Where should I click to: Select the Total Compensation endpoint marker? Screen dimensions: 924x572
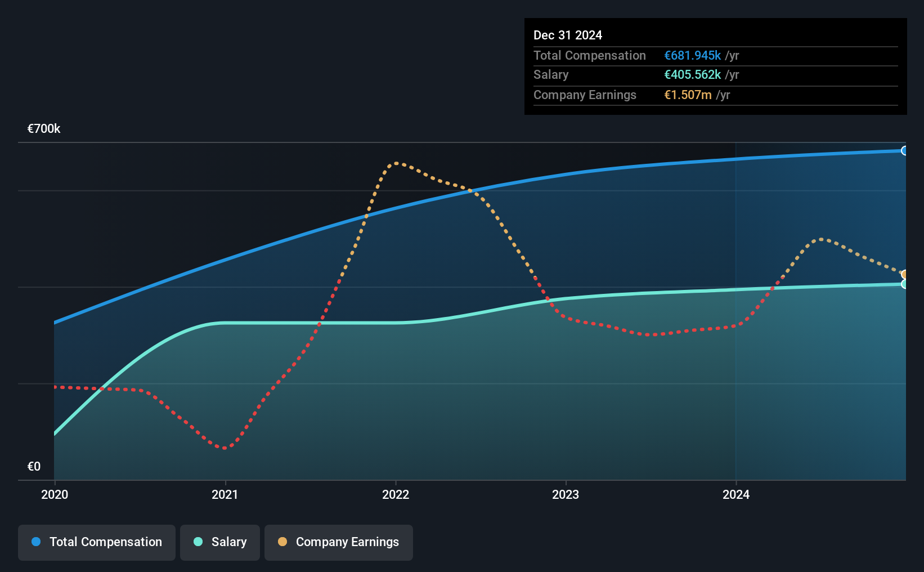[905, 151]
